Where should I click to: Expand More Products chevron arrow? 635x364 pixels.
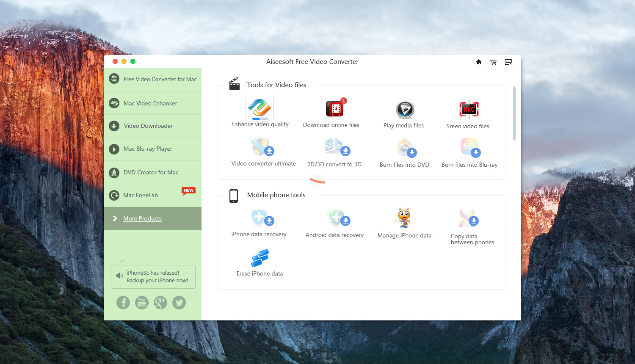pos(115,218)
